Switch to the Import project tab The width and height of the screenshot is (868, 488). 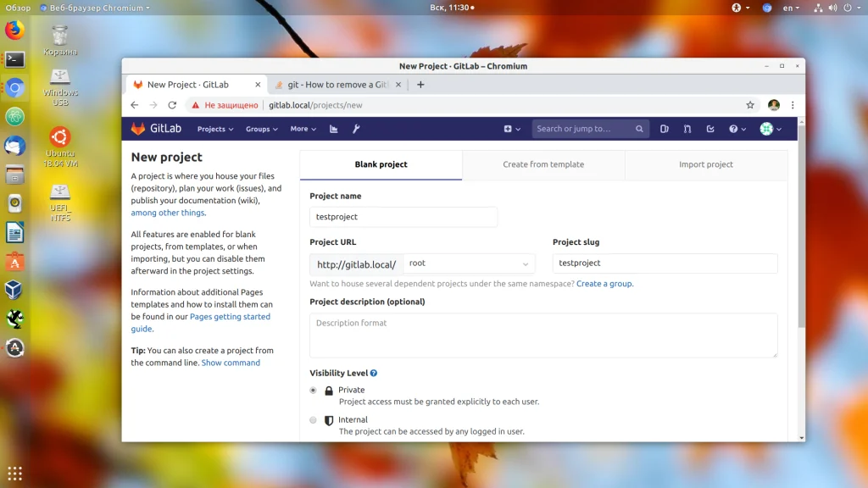tap(706, 164)
